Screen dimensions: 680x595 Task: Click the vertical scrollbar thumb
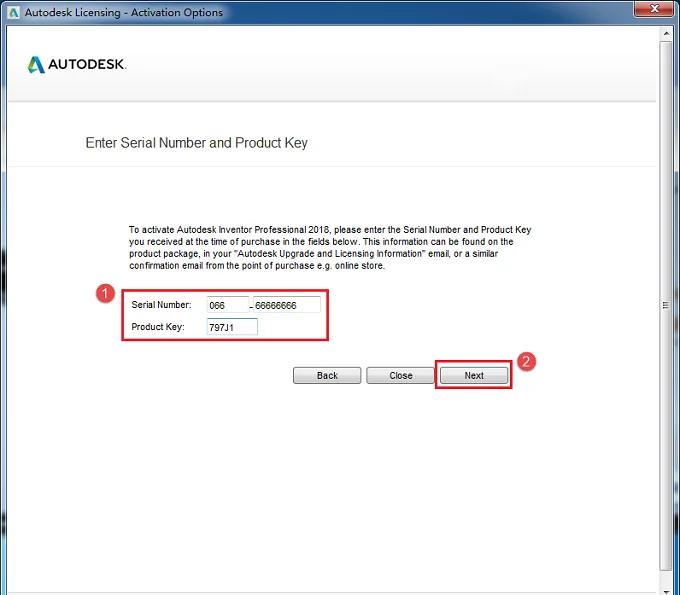(x=666, y=306)
